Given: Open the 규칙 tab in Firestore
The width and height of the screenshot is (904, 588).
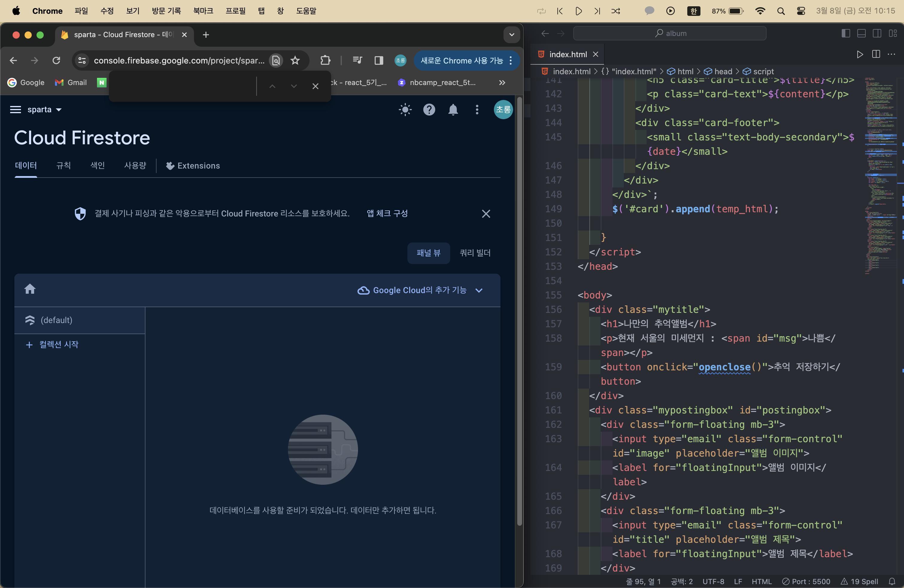Looking at the screenshot, I should (x=63, y=166).
